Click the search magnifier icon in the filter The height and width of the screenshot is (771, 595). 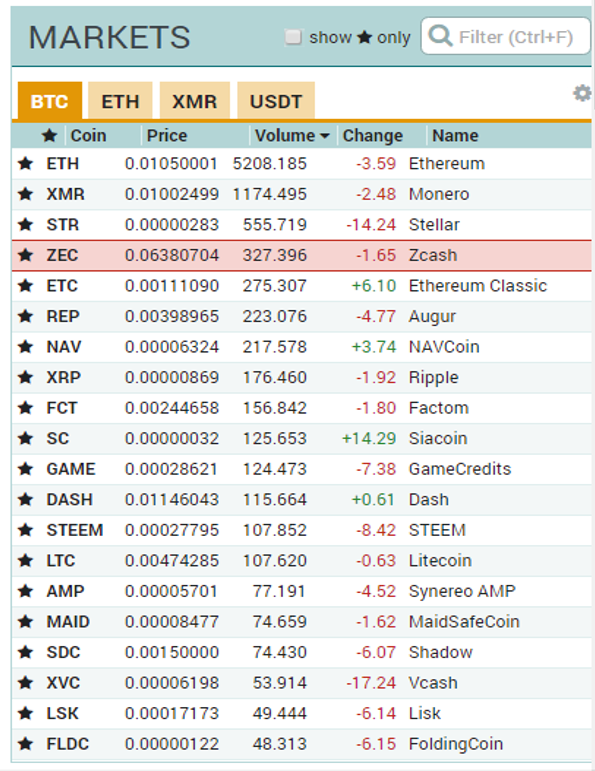[x=440, y=36]
